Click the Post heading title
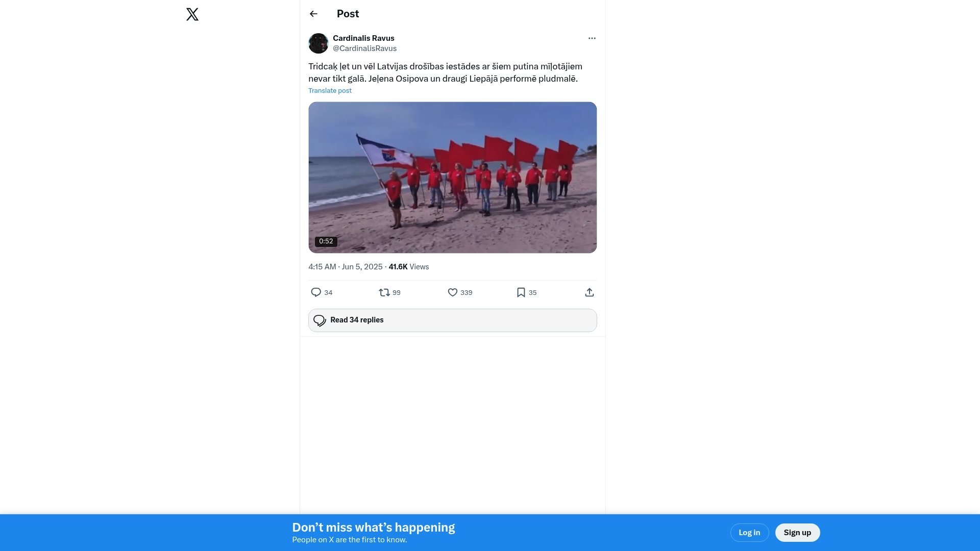 point(348,14)
